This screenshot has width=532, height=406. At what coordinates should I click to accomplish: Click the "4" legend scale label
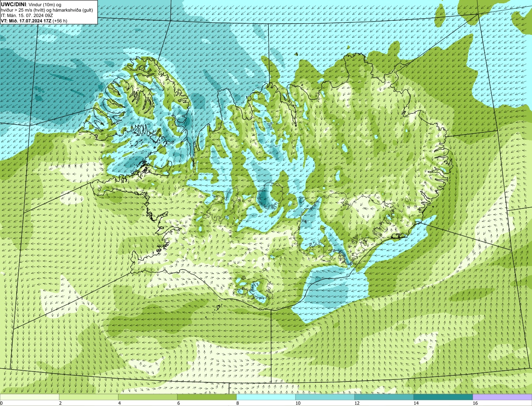point(119,403)
